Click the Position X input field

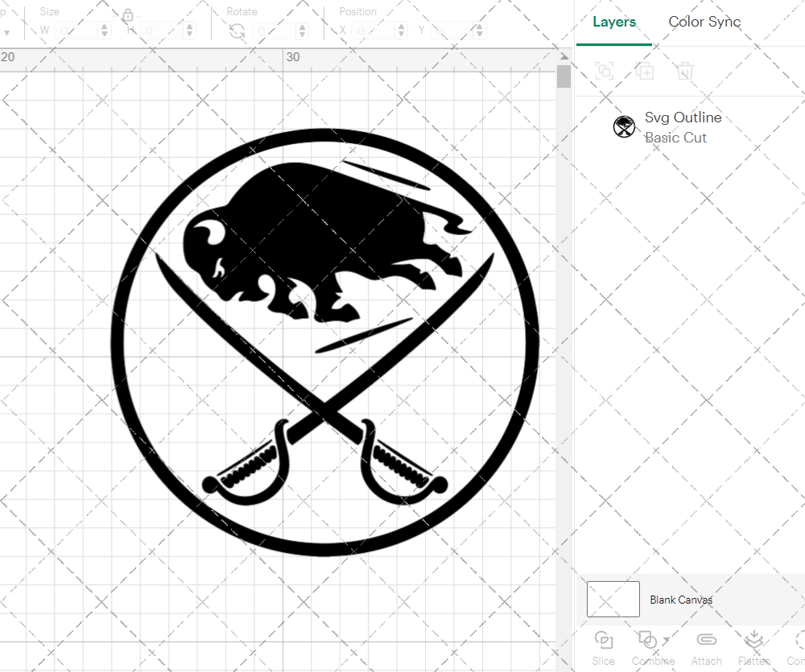tap(374, 31)
